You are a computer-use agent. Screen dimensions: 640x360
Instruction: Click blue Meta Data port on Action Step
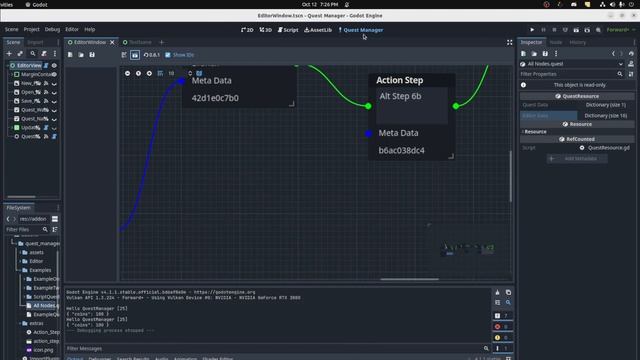[369, 133]
